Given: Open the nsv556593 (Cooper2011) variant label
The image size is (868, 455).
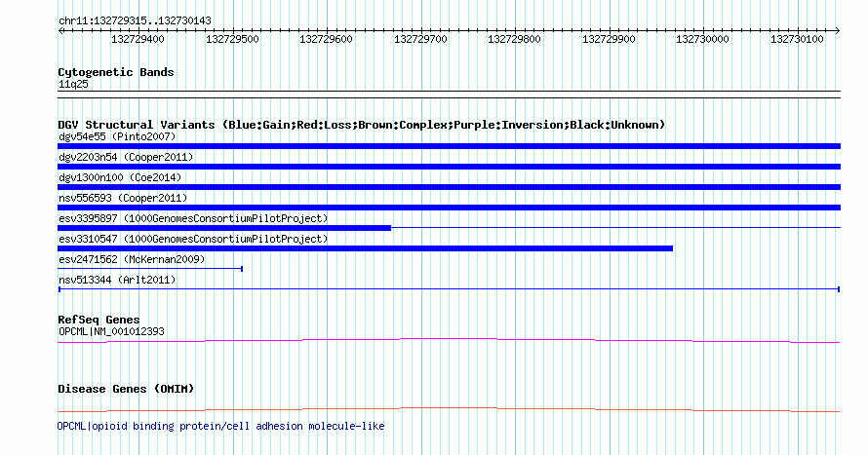Looking at the screenshot, I should 123,198.
